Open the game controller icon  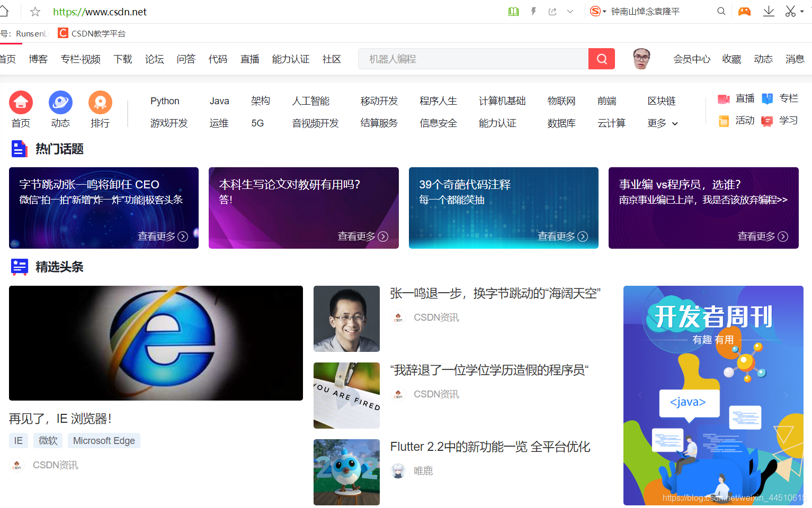(x=744, y=11)
